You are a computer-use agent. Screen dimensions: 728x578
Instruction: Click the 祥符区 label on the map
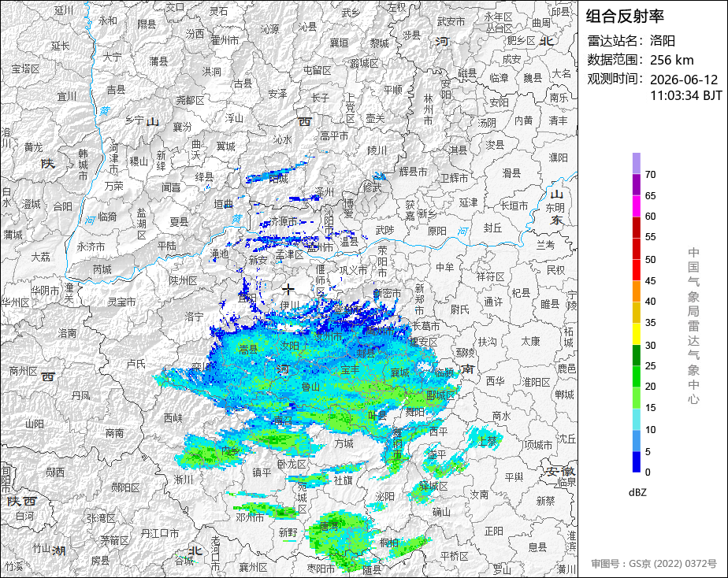click(490, 277)
